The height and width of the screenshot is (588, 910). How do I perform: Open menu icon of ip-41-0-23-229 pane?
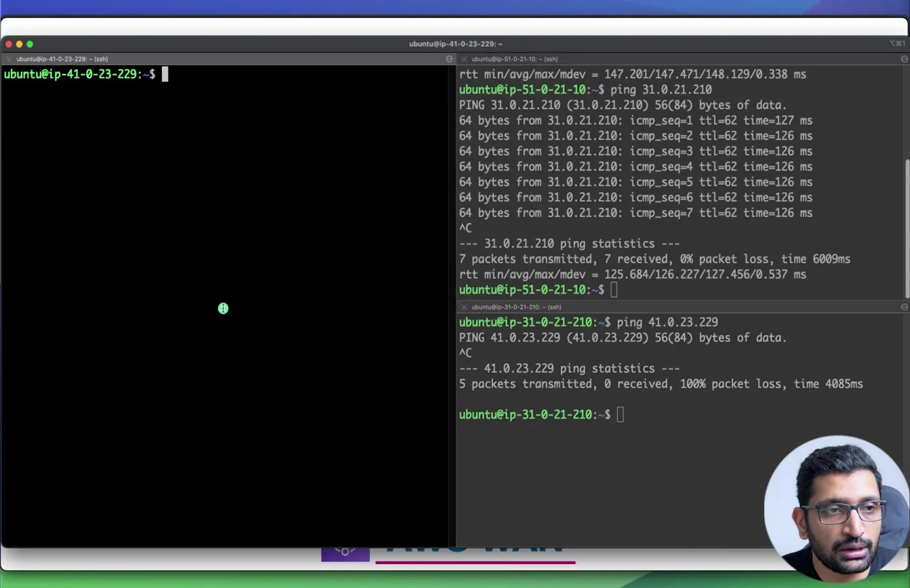tap(449, 59)
